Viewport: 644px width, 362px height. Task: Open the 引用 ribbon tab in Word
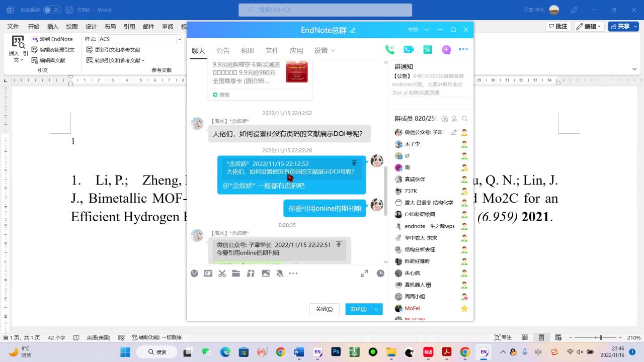pos(129,27)
